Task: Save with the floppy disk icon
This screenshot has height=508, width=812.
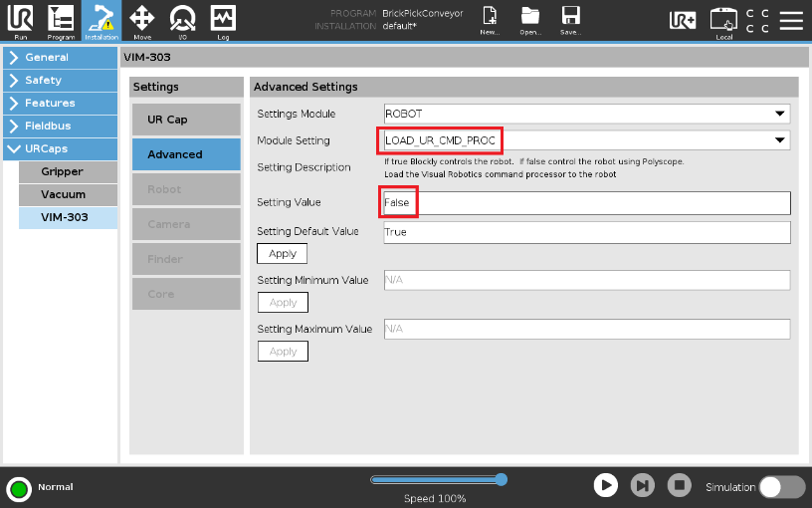Action: pos(570,21)
